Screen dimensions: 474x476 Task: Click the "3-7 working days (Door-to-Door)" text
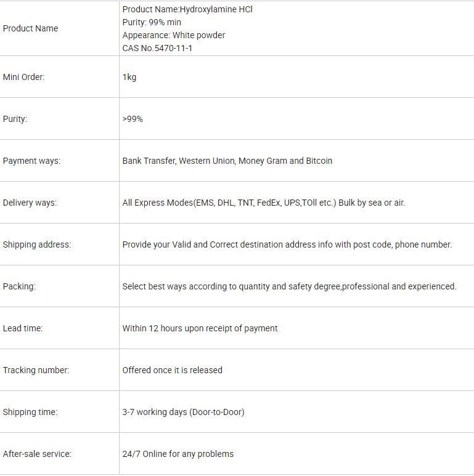pos(183,412)
